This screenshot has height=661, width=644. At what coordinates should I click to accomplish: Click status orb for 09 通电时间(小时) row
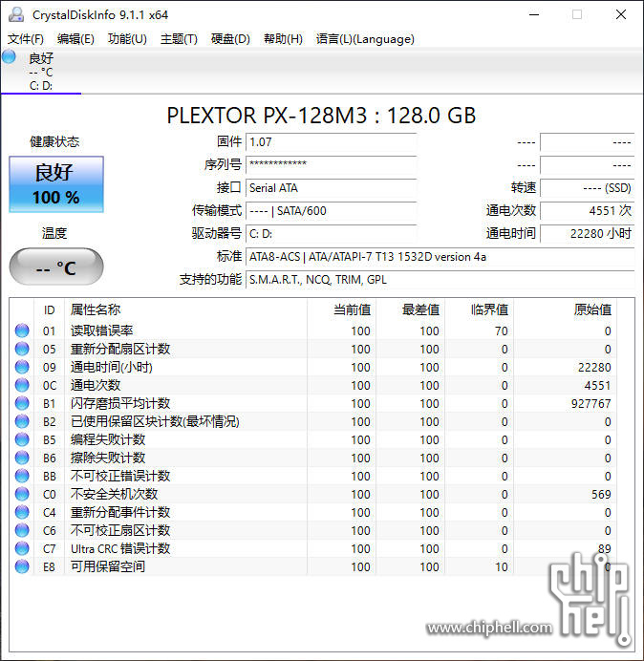click(x=22, y=367)
